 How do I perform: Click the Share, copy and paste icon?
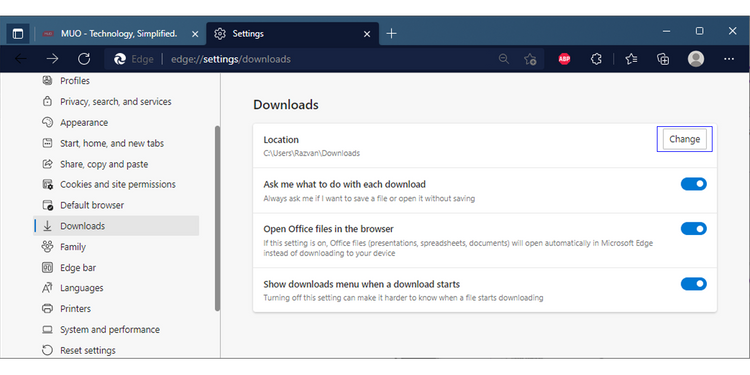47,164
